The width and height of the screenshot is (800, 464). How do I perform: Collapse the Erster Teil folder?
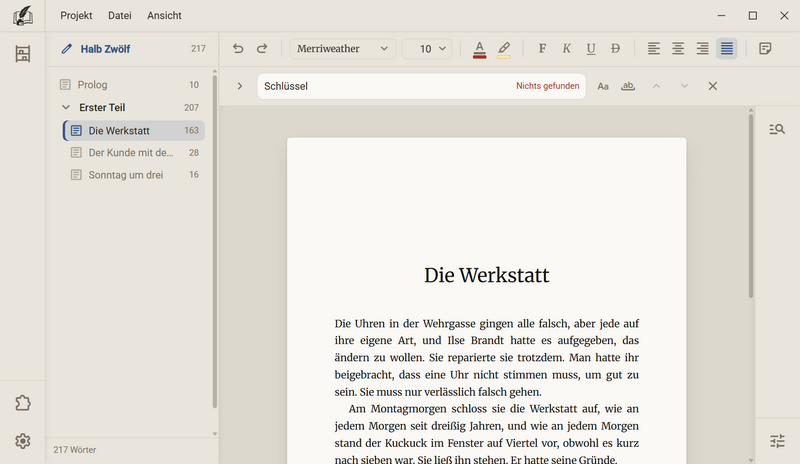pos(66,107)
